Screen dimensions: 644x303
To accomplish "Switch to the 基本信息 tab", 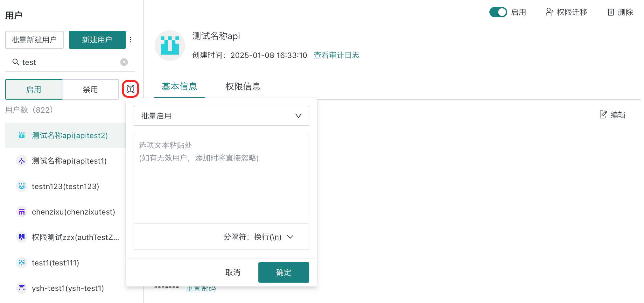I will 179,87.
